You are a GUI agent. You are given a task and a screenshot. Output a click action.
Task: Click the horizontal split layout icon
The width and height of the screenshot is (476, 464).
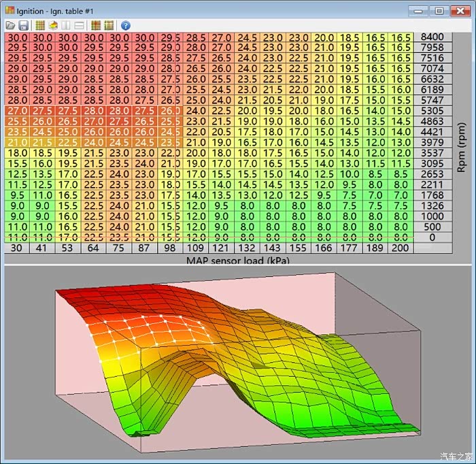[x=79, y=25]
